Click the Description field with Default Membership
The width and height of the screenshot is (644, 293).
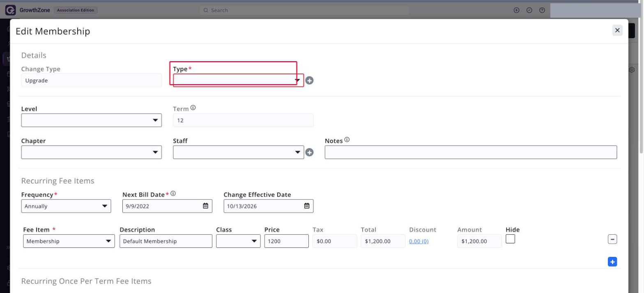[x=166, y=241]
